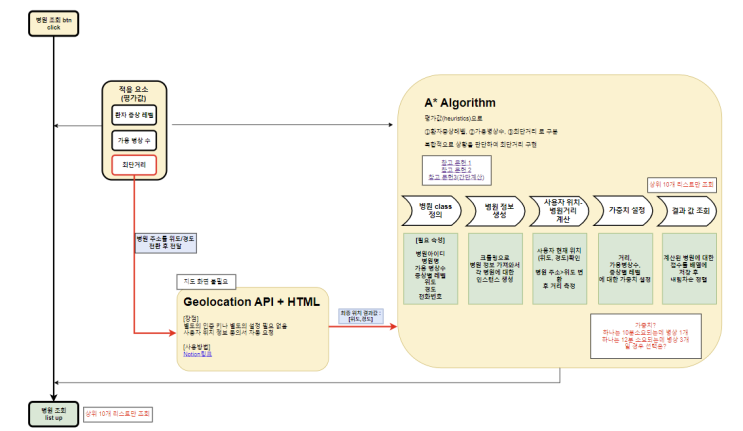
Task: Select the red-outlined '최단거리' box
Action: [134, 165]
